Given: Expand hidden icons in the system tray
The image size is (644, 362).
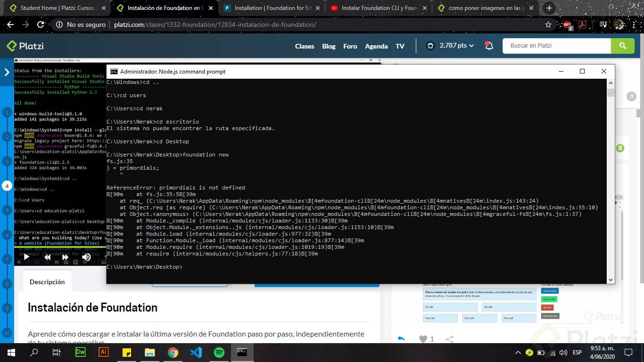Looking at the screenshot, I should [x=517, y=353].
